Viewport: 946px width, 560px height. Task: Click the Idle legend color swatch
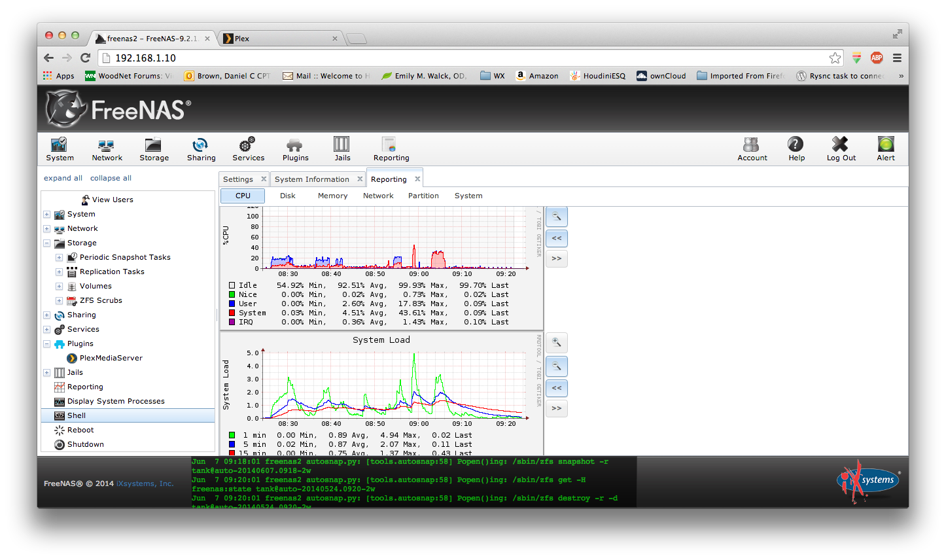[232, 285]
